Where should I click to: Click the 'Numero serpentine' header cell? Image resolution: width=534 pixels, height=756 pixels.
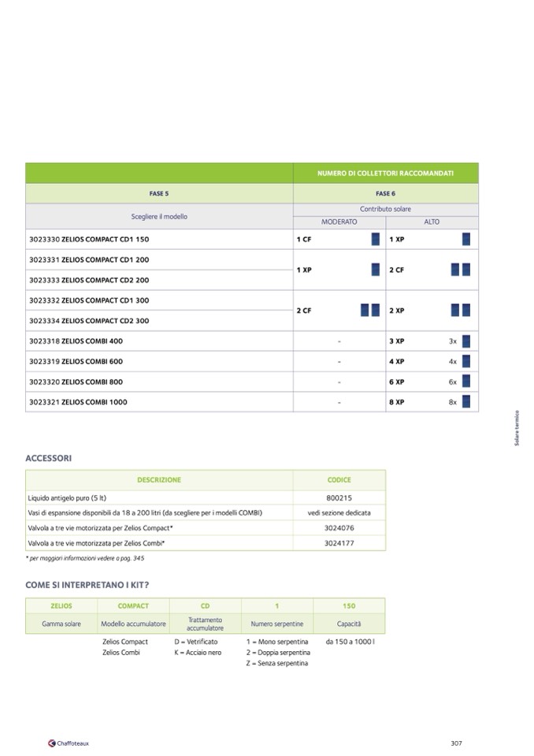pos(276,624)
